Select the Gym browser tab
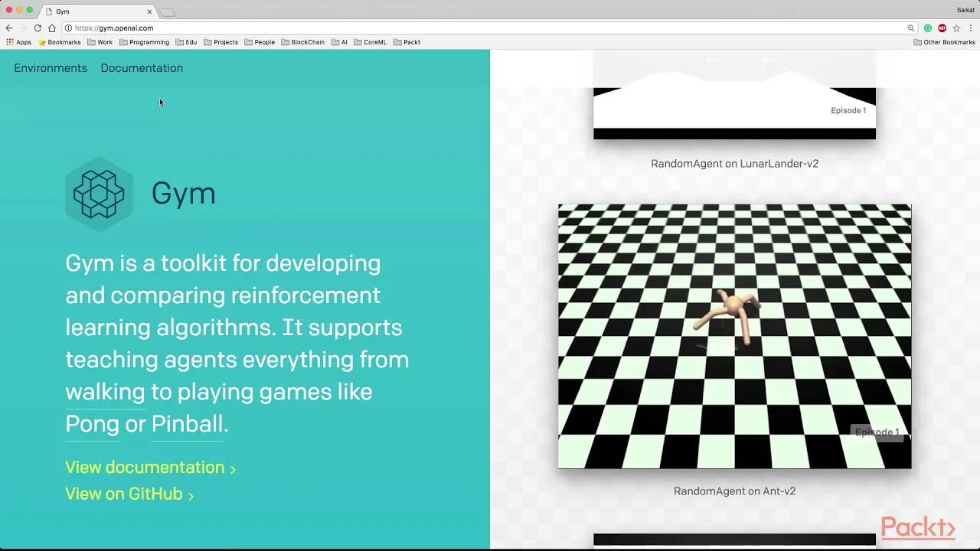The width and height of the screenshot is (980, 551). (98, 11)
